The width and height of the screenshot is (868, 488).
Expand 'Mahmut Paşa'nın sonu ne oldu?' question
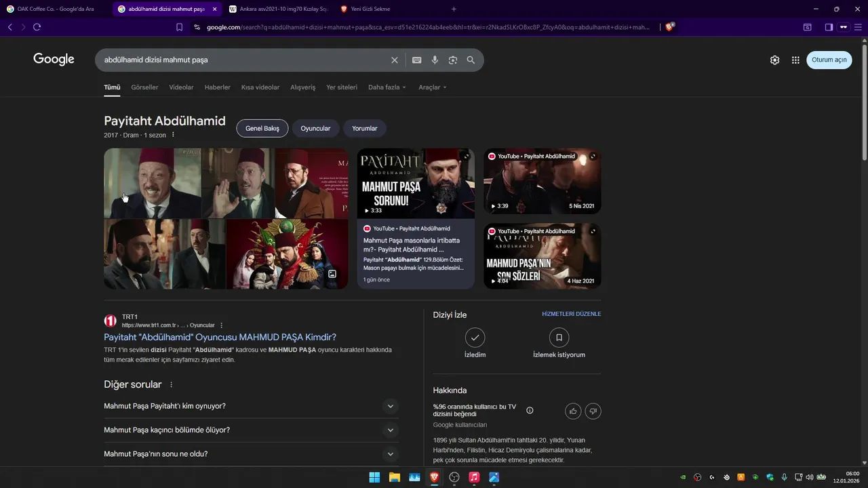[x=251, y=454]
